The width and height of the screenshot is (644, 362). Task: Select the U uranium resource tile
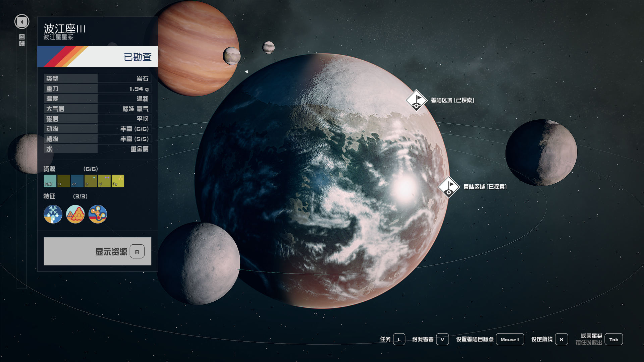click(64, 181)
